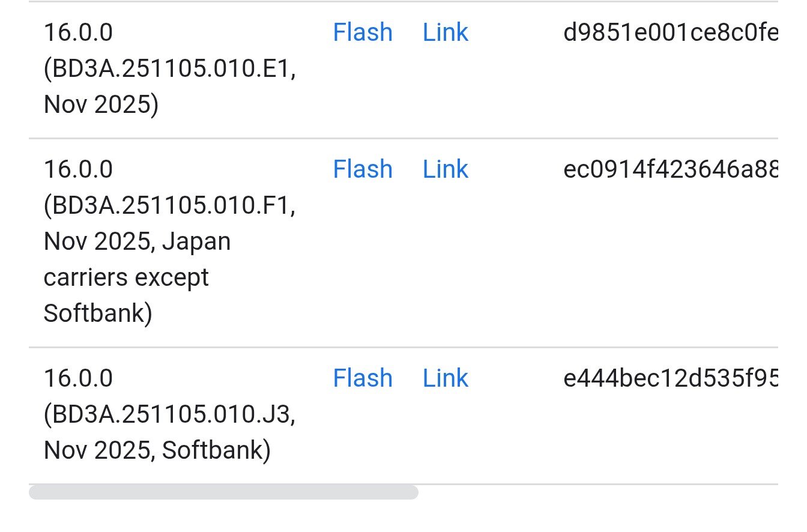807x532 pixels.
Task: Open the download Link for the E1 build
Action: click(445, 32)
